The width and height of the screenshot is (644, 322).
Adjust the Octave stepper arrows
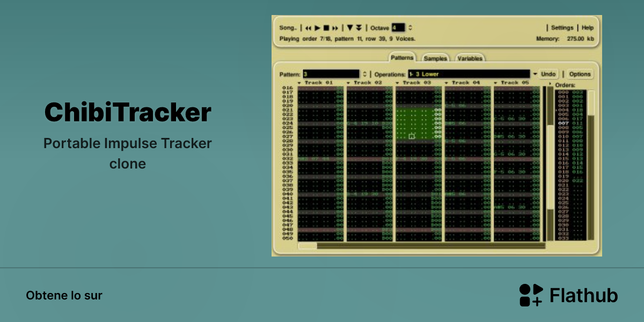(411, 28)
